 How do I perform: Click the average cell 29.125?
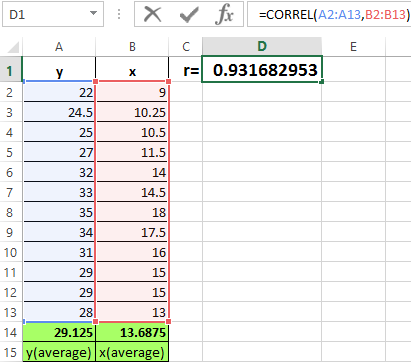pyautogui.click(x=59, y=332)
